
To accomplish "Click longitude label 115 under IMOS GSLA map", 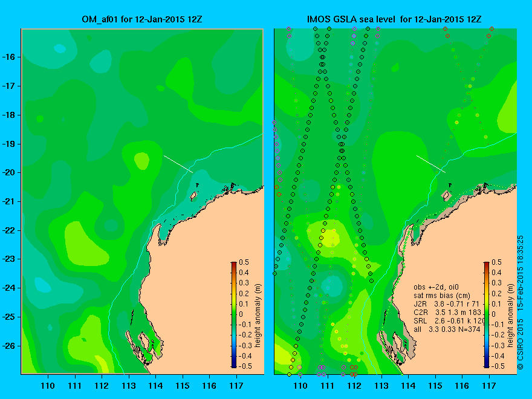I will (435, 386).
